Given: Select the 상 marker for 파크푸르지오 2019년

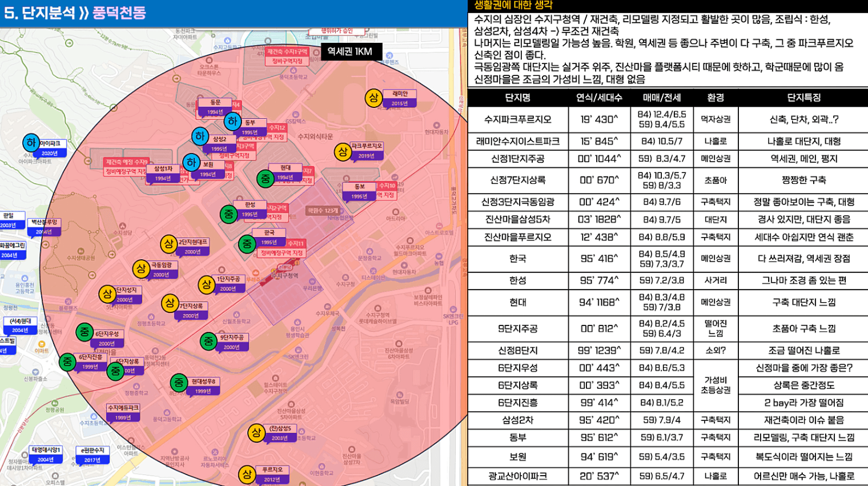Looking at the screenshot, I should [x=342, y=152].
